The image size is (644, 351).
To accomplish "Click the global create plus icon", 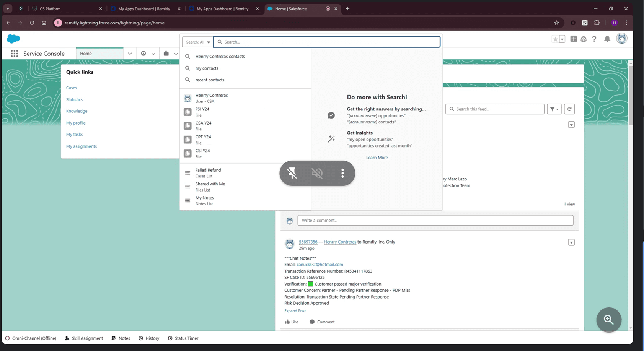I will pos(574,39).
